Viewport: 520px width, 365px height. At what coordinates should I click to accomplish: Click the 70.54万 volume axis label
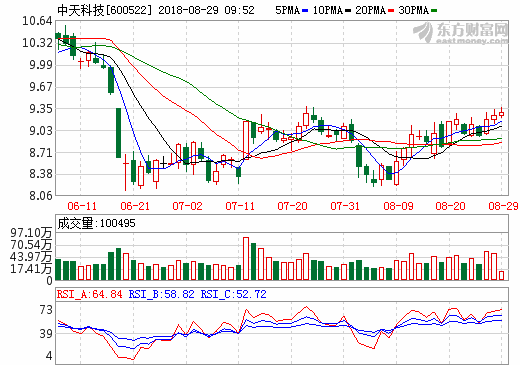point(31,245)
